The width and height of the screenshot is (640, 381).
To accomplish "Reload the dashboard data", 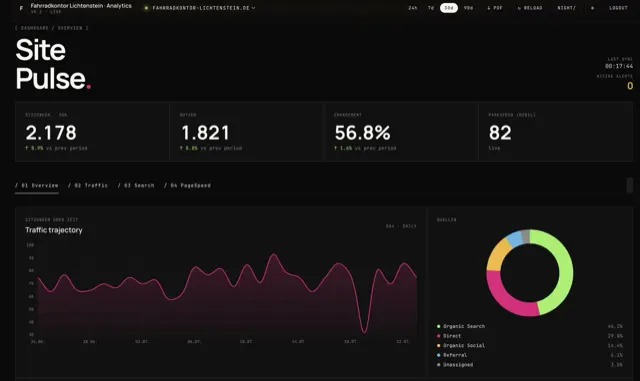I will 530,8.
